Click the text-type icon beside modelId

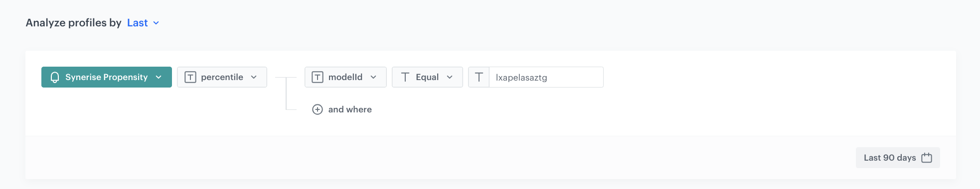click(318, 77)
